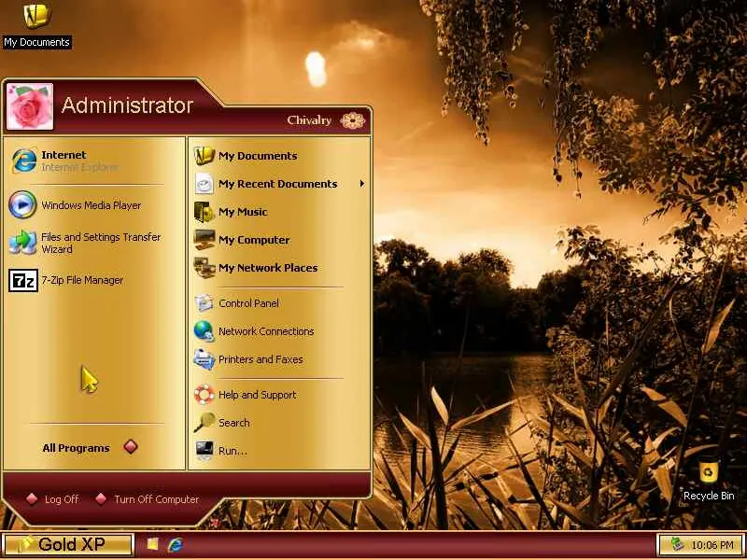Click the My Documents folder icon in Start menu
This screenshot has height=560, width=747.
click(204, 156)
